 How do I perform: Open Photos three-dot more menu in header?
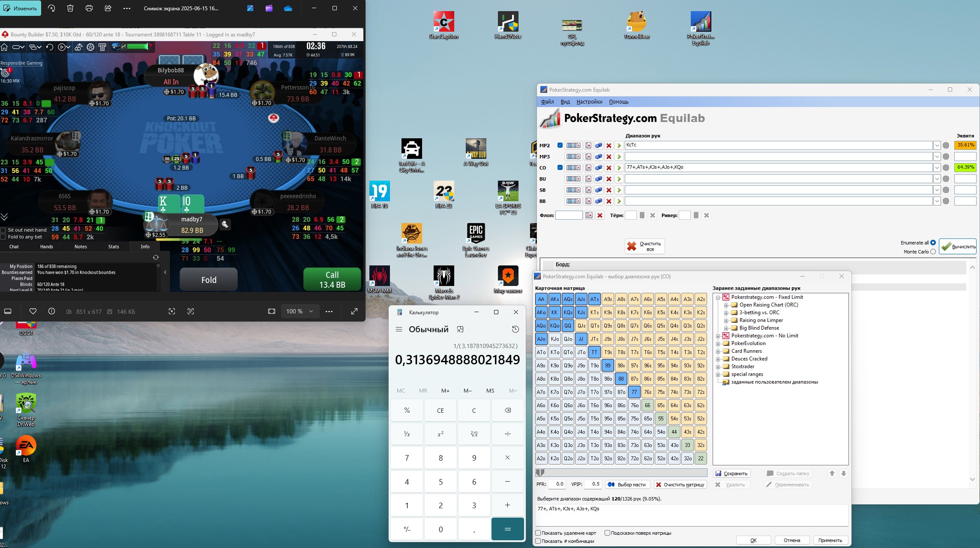tap(127, 8)
